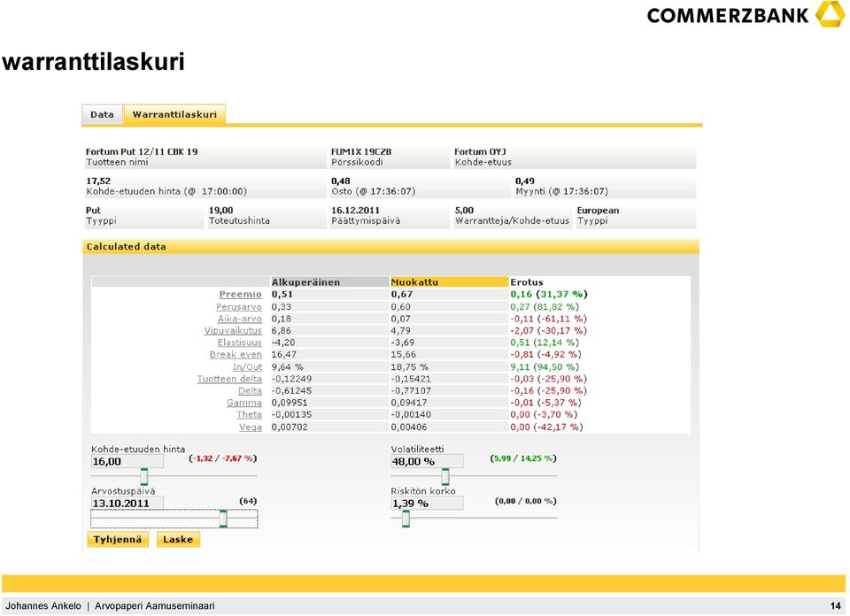Select the Warranttilaskuri tab

174,115
